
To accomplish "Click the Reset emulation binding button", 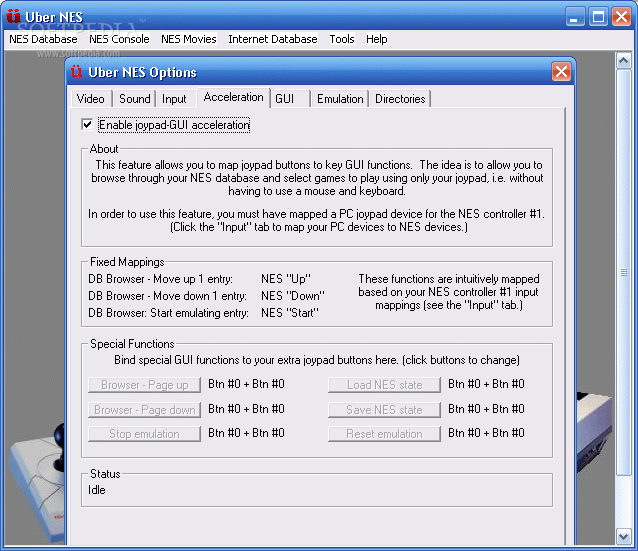I will (x=385, y=434).
